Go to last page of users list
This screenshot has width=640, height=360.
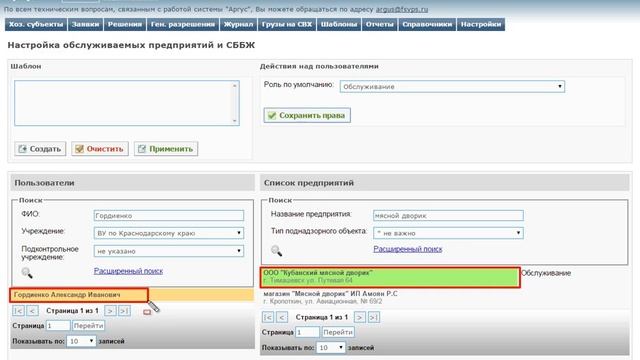pyautogui.click(x=124, y=311)
